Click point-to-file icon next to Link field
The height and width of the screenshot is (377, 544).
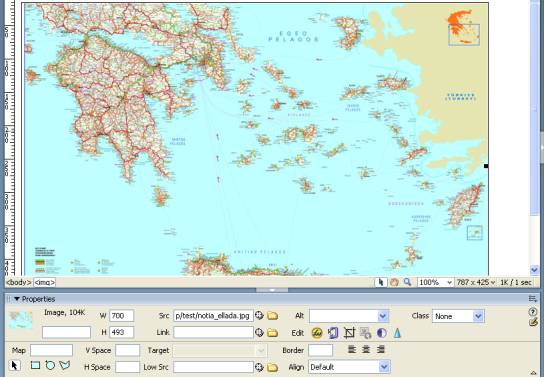point(259,333)
